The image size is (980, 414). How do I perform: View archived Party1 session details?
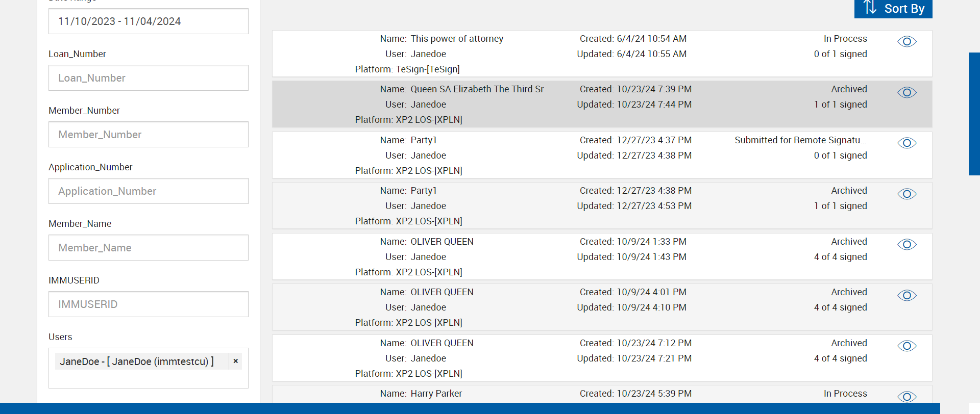[906, 194]
